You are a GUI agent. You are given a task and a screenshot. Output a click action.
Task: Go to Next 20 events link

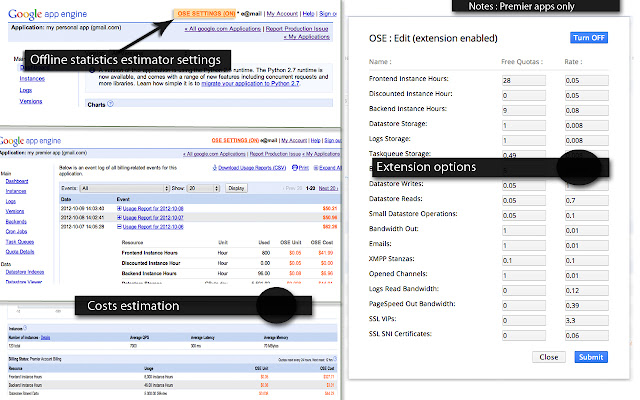coord(328,188)
